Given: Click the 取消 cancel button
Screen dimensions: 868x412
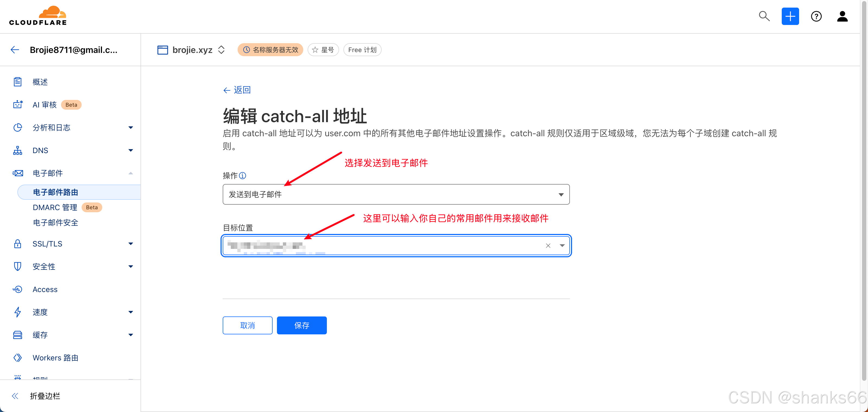Looking at the screenshot, I should (247, 325).
